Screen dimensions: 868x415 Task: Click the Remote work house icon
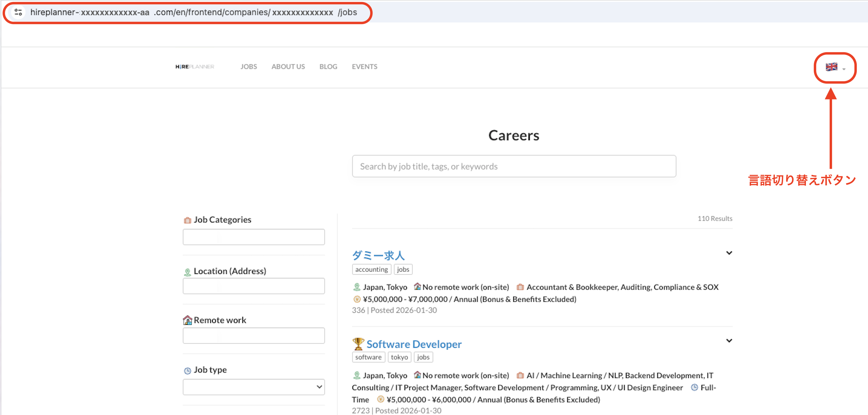click(187, 320)
